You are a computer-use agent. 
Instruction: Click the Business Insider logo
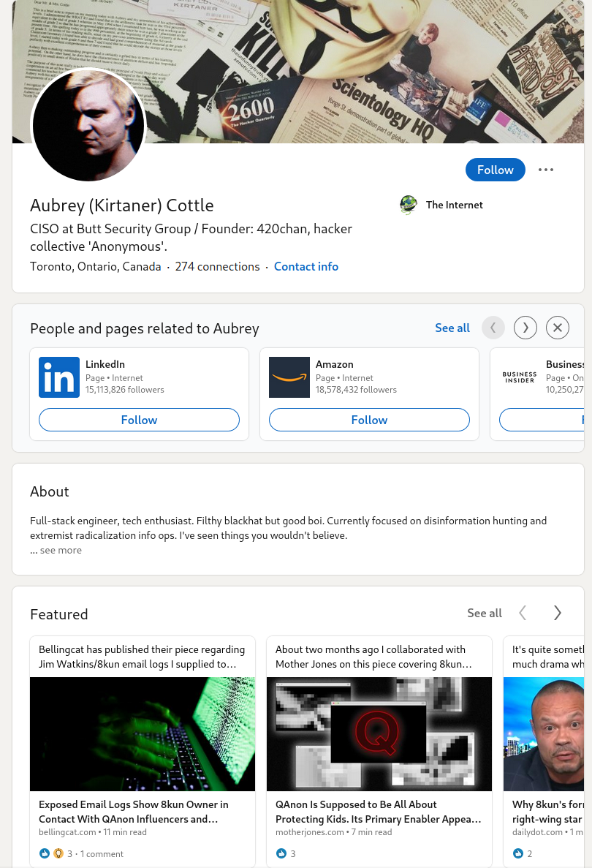click(520, 377)
